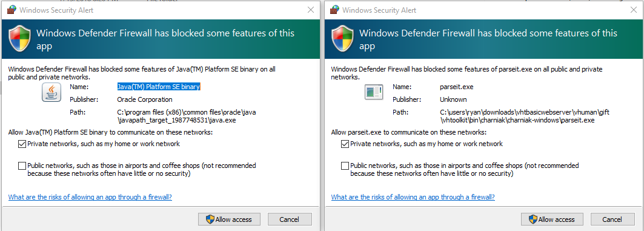Click the 'Oracle Corporation' publisher text
This screenshot has width=644, height=231.
(145, 99)
